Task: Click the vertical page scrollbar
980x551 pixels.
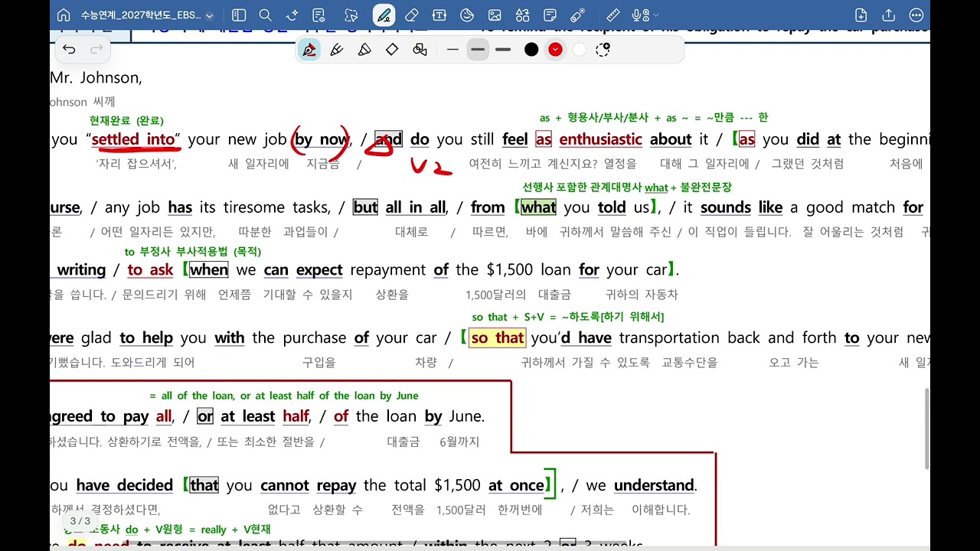Action: [x=926, y=429]
